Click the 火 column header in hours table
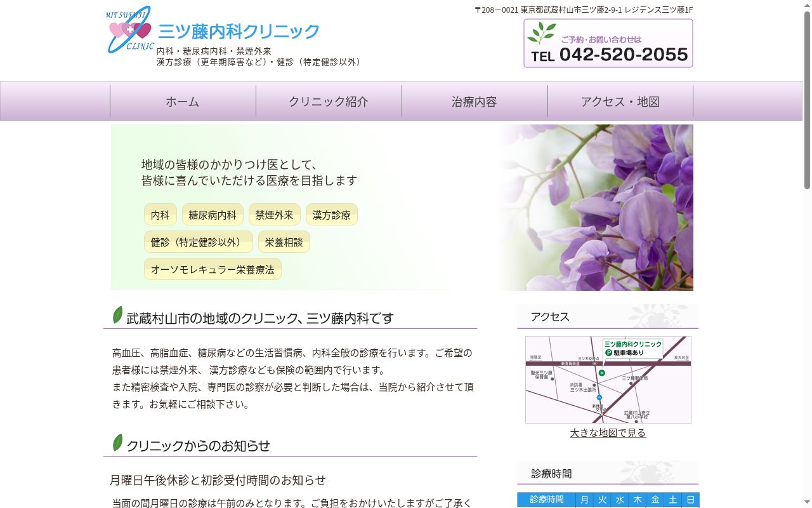This screenshot has width=812, height=508. (x=602, y=500)
